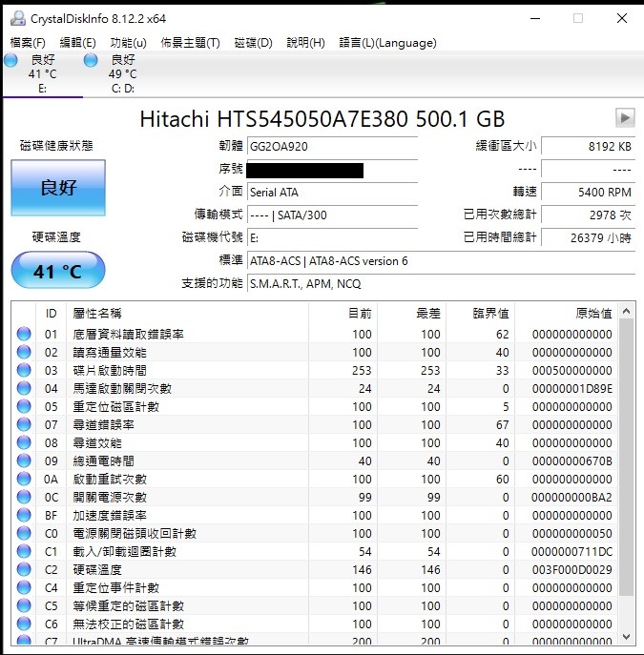Click the 緩衝區大小 value 8192 KB

tap(589, 147)
